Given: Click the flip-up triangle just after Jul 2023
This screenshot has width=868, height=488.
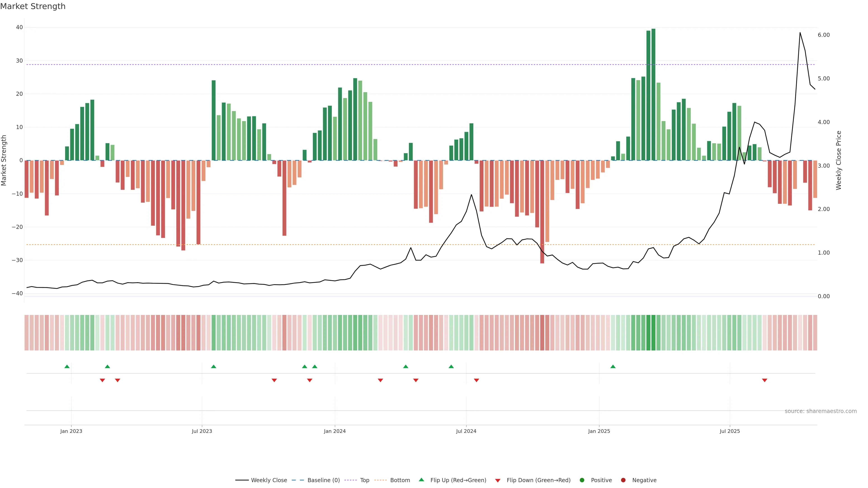Looking at the screenshot, I should [213, 366].
